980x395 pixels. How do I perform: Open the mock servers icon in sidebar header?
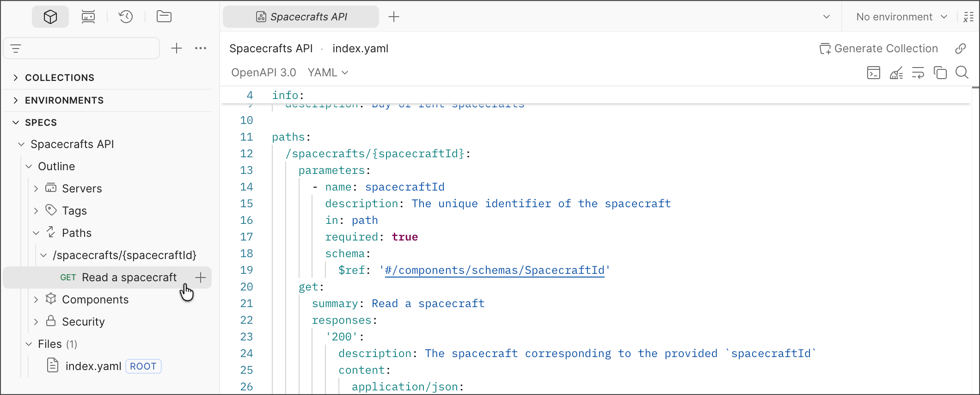coord(88,17)
